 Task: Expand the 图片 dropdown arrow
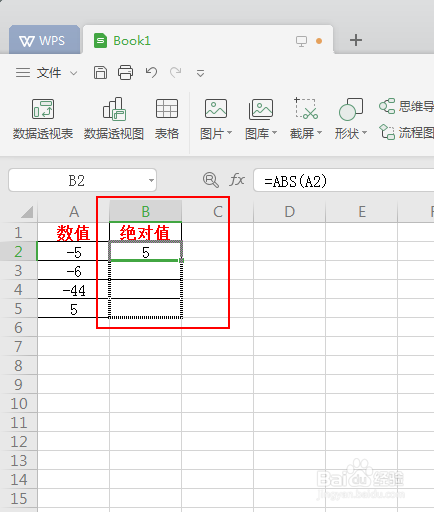pyautogui.click(x=230, y=133)
